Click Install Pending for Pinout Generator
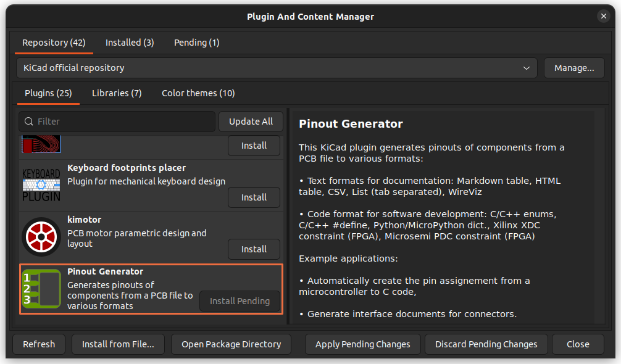The image size is (621, 364). coord(240,301)
